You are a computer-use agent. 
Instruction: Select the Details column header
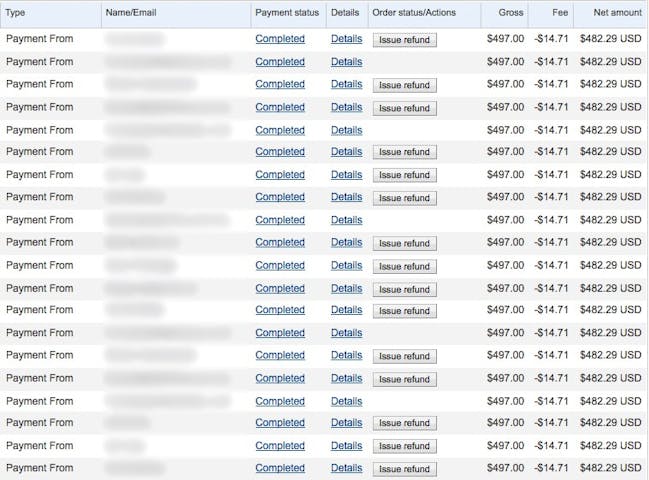(346, 13)
